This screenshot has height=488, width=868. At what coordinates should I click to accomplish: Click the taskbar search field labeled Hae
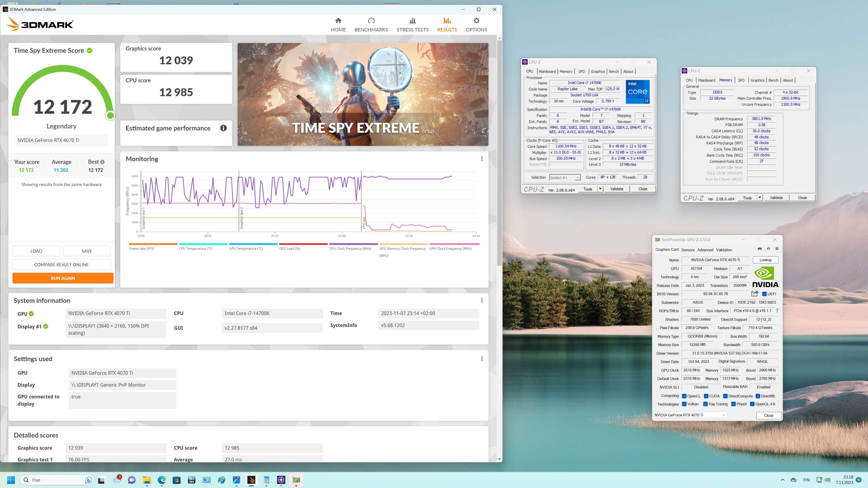pyautogui.click(x=56, y=480)
